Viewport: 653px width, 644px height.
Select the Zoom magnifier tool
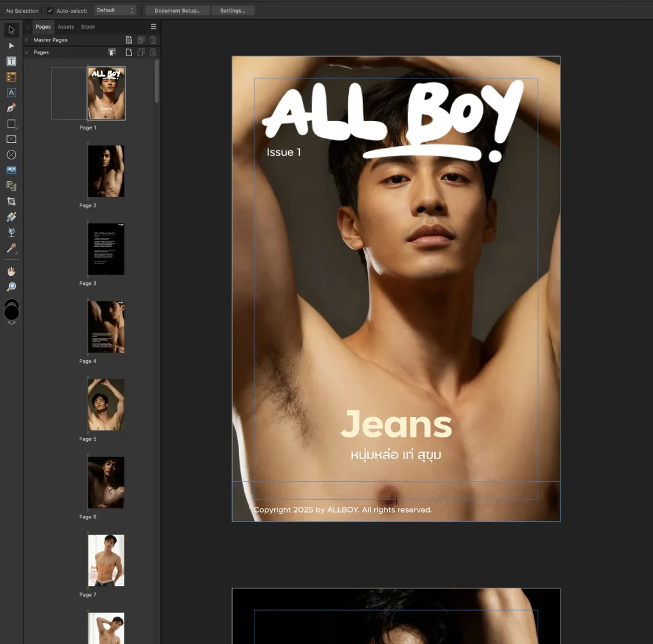[x=11, y=287]
